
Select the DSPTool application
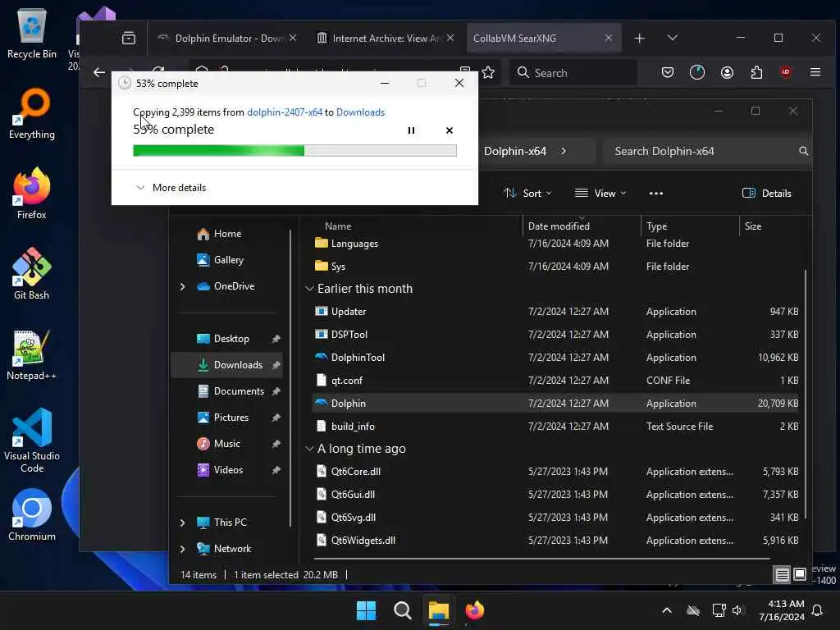pos(555,335)
